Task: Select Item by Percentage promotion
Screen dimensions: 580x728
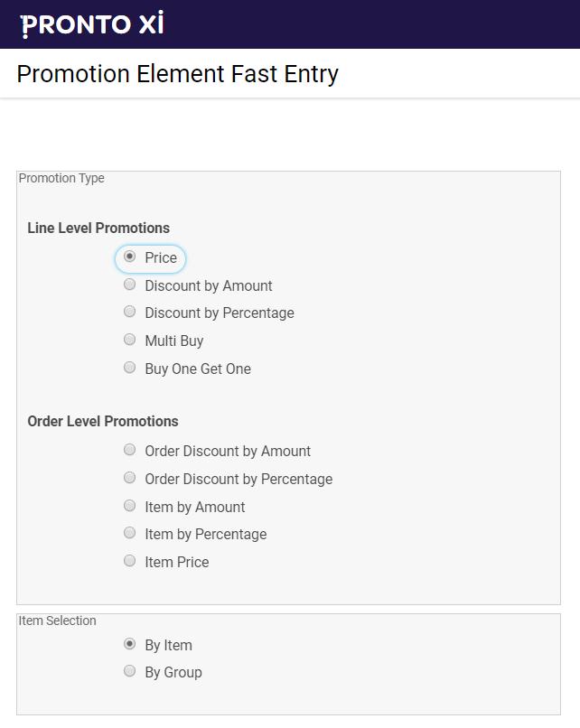Action: click(129, 533)
